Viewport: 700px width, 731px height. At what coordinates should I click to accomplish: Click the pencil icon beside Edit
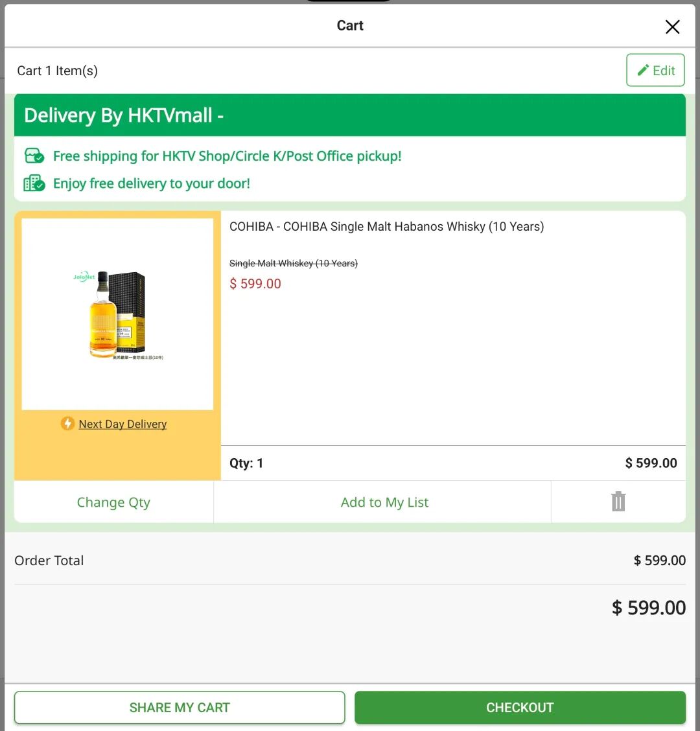pos(643,71)
